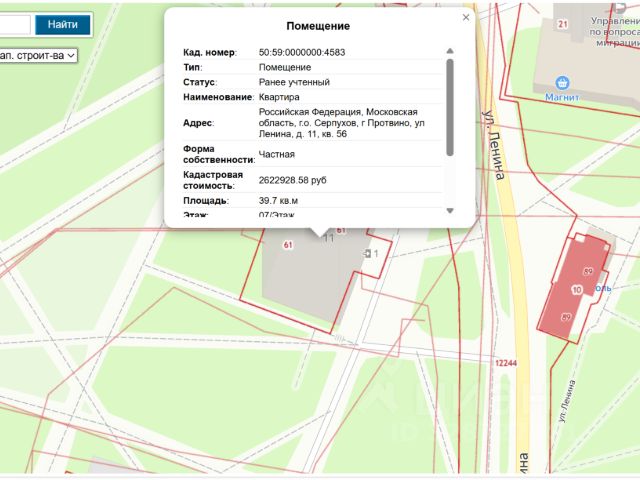Click parcel label 61 left of building
640x480 pixels.
[288, 245]
